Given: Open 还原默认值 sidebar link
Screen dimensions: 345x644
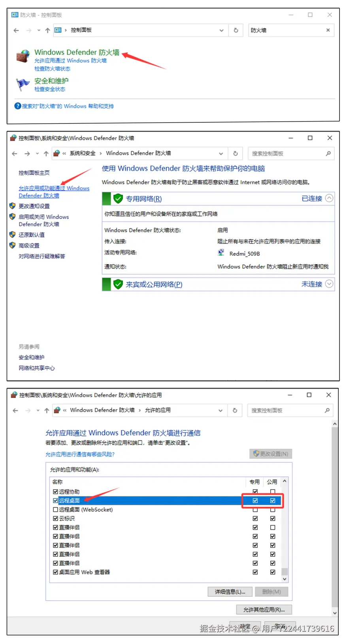Looking at the screenshot, I should click(x=32, y=235).
